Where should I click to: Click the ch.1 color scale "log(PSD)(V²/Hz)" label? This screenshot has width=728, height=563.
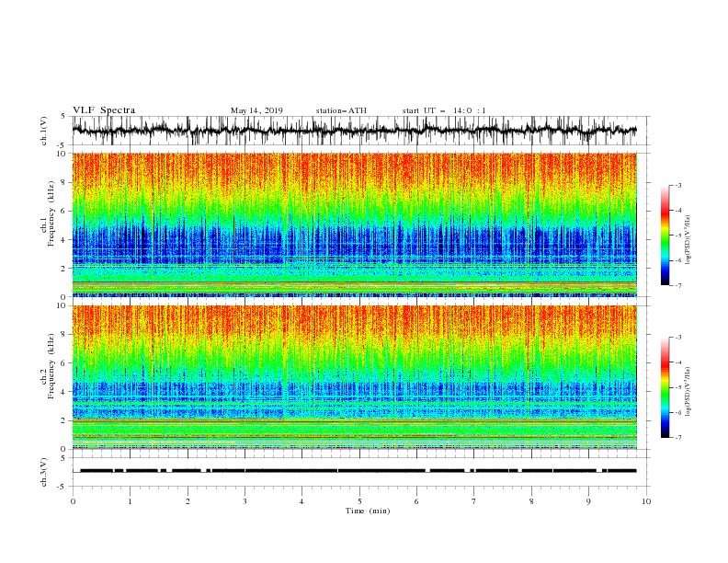[688, 240]
